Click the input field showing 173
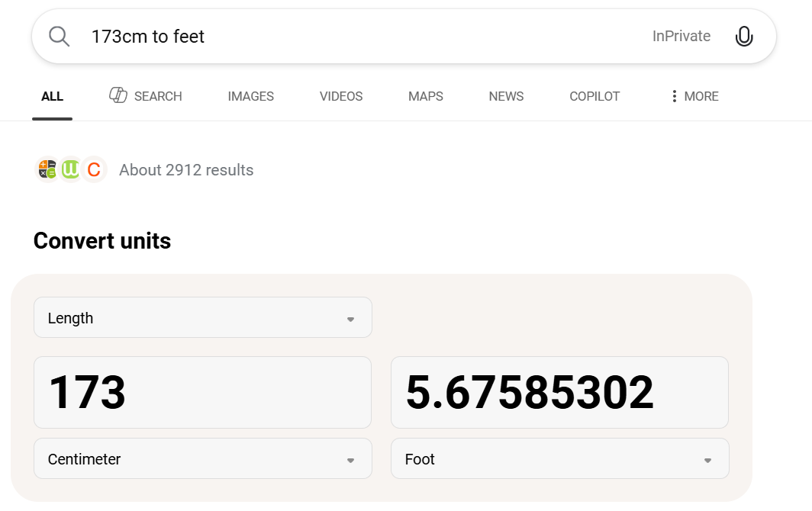This screenshot has width=812, height=511. pos(202,393)
